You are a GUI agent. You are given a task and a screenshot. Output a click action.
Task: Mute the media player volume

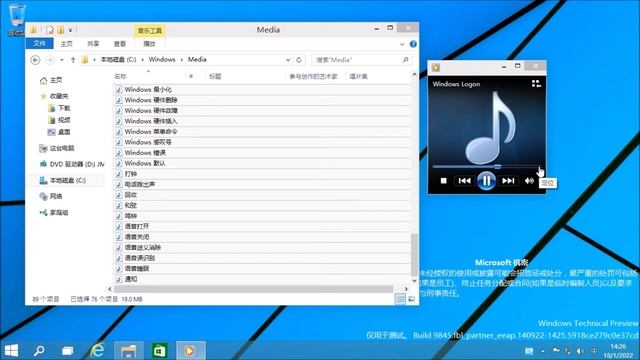click(529, 180)
